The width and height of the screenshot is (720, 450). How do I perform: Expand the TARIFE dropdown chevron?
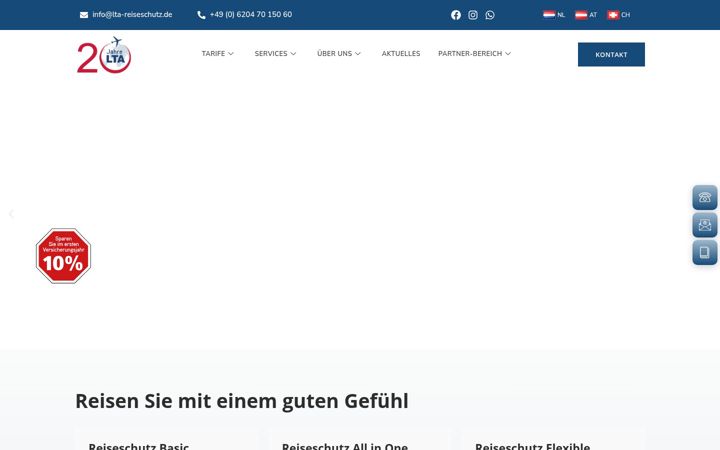click(x=231, y=54)
